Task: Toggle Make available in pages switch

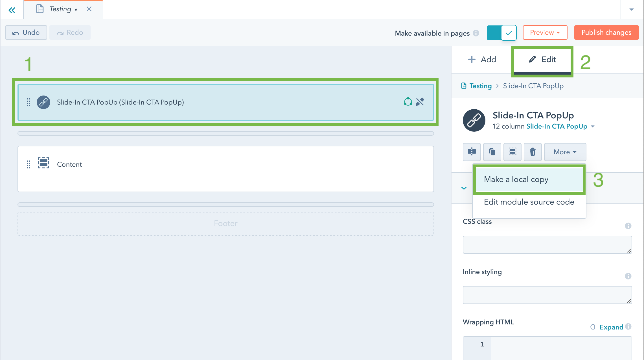Action: [501, 33]
